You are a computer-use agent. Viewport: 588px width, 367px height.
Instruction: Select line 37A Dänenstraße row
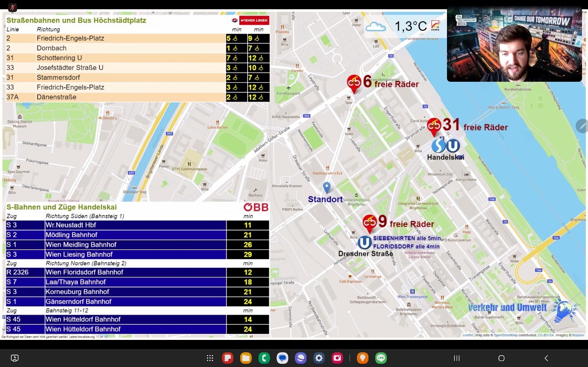coord(138,97)
